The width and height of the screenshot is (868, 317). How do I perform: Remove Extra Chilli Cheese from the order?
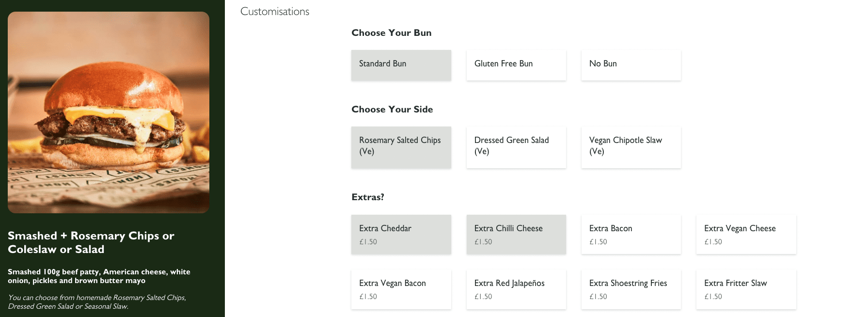click(x=515, y=234)
